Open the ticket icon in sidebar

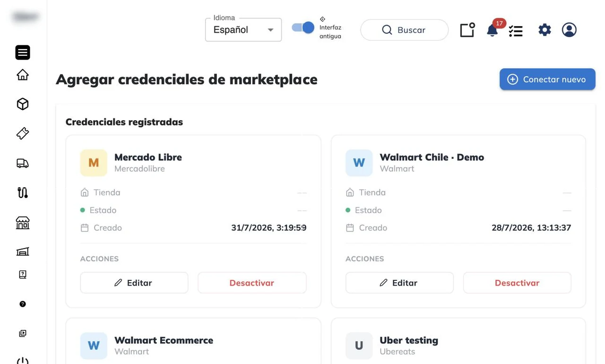pos(23,133)
